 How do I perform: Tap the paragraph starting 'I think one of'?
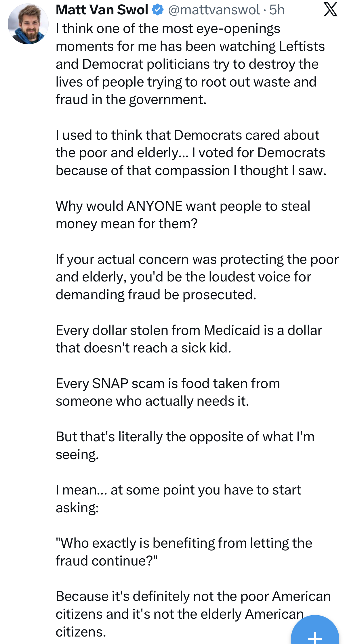coord(187,64)
